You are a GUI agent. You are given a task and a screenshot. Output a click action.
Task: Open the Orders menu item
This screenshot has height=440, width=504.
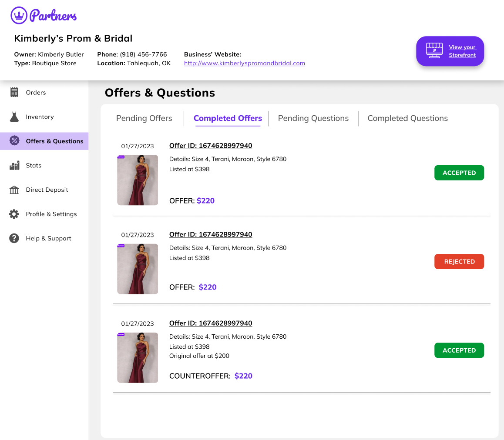[x=36, y=93]
